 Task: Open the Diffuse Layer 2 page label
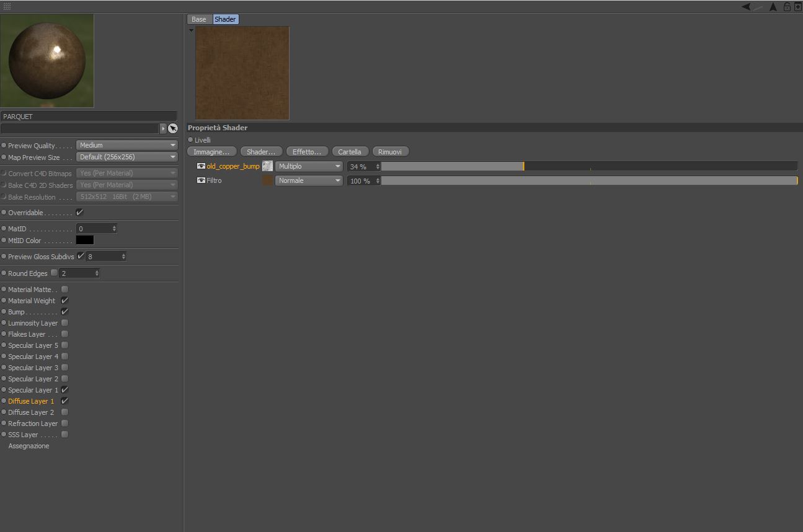pyautogui.click(x=31, y=412)
